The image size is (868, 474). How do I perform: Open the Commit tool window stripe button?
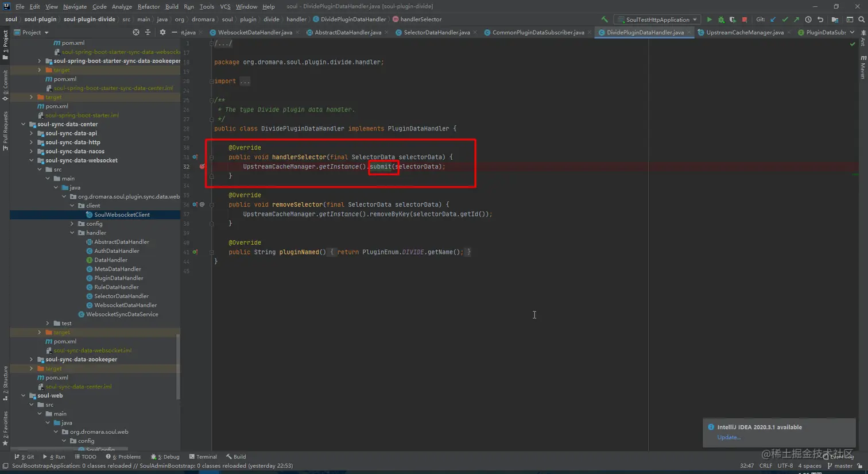pos(5,85)
